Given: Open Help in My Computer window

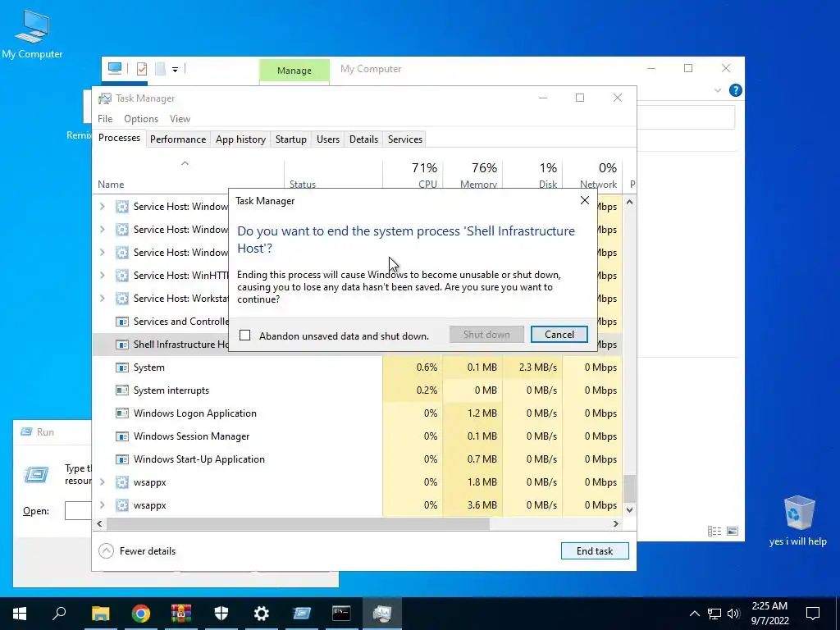Looking at the screenshot, I should click(736, 90).
